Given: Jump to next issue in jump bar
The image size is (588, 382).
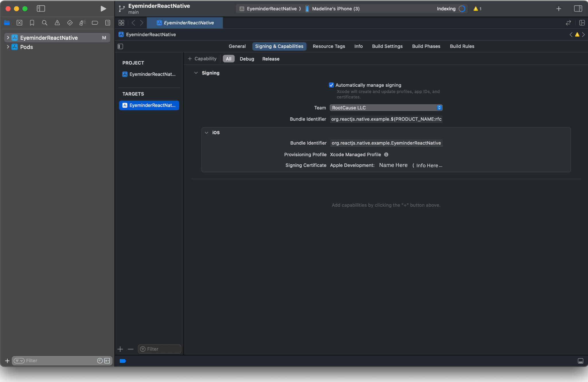Looking at the screenshot, I should [583, 35].
